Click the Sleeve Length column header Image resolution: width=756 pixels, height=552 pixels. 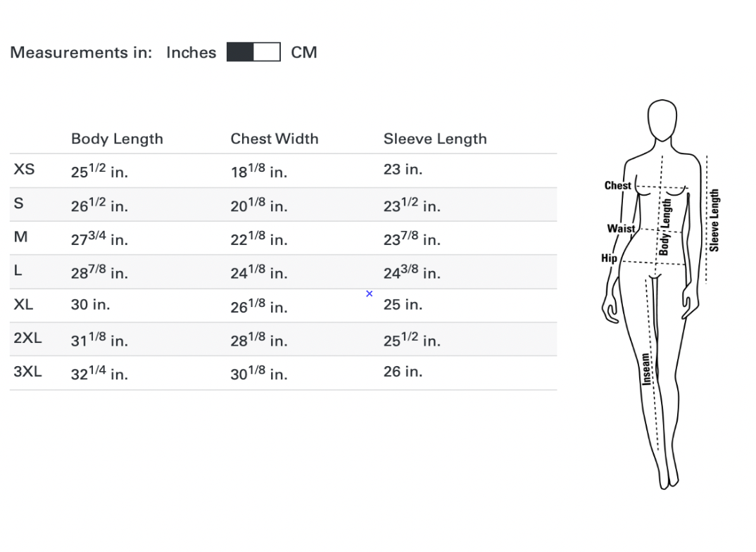(435, 139)
